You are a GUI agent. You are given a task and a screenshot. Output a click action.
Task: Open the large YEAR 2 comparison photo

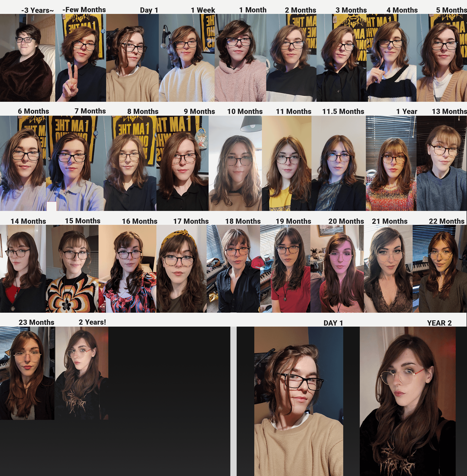pyautogui.click(x=408, y=401)
